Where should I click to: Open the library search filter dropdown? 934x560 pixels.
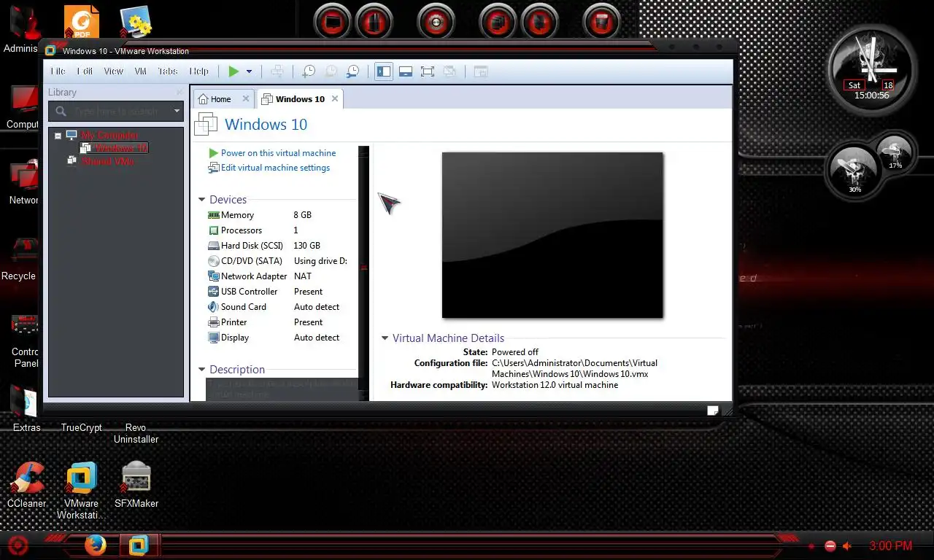click(x=177, y=111)
